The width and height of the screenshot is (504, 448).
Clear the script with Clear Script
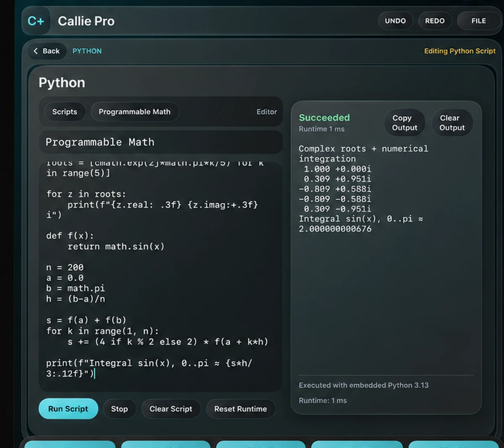(x=171, y=409)
